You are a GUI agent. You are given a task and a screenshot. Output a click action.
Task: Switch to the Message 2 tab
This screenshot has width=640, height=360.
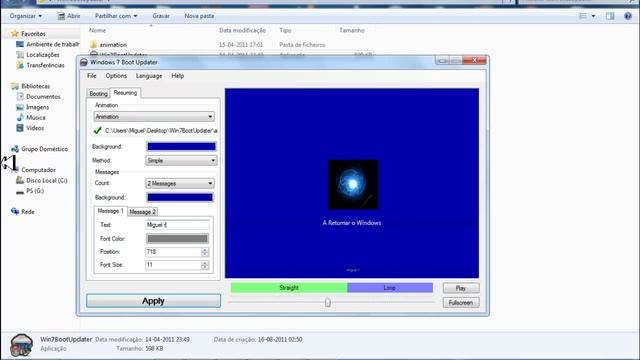pyautogui.click(x=142, y=212)
